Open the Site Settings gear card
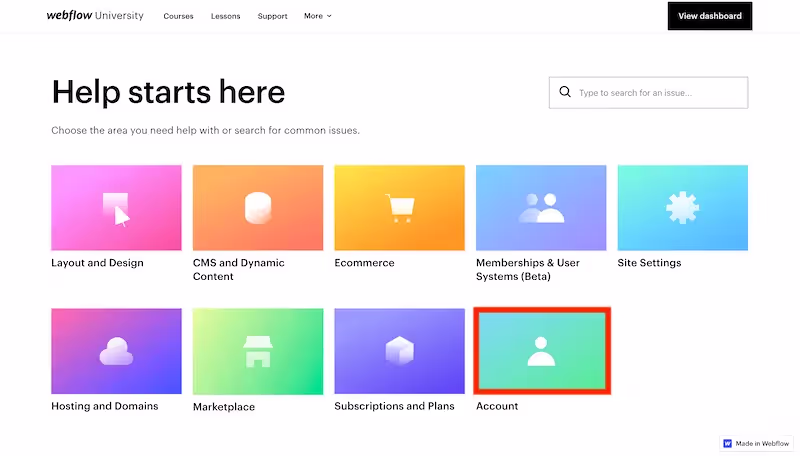The image size is (800, 456). (x=683, y=208)
